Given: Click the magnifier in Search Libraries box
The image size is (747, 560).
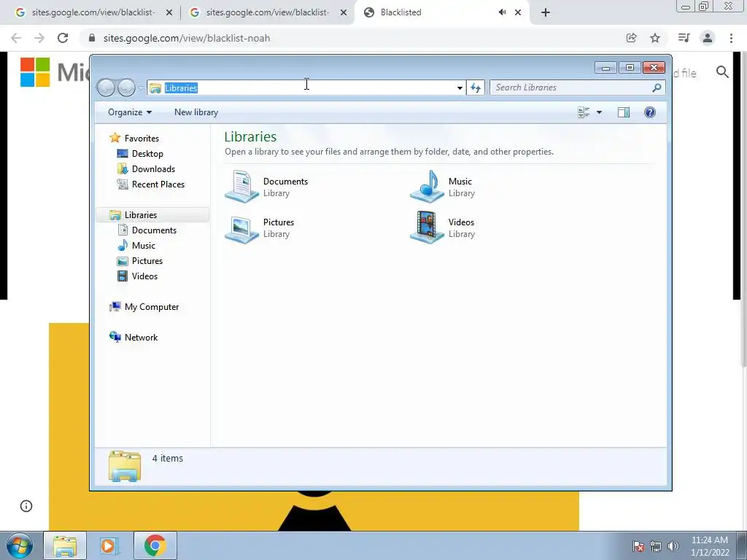Looking at the screenshot, I should (657, 87).
